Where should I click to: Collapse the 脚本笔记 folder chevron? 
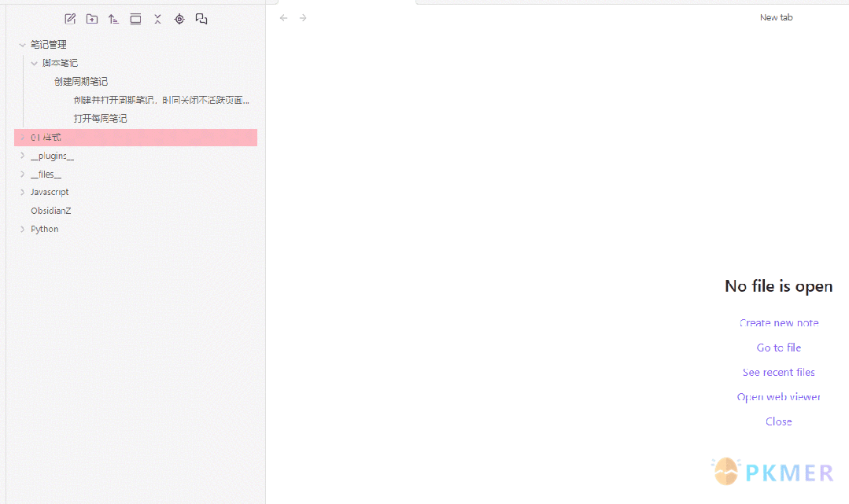coord(34,64)
